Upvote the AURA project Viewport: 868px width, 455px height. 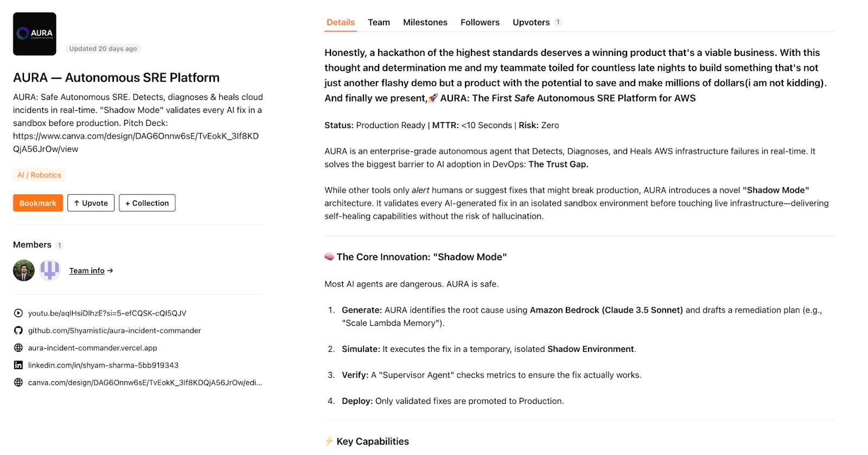91,203
